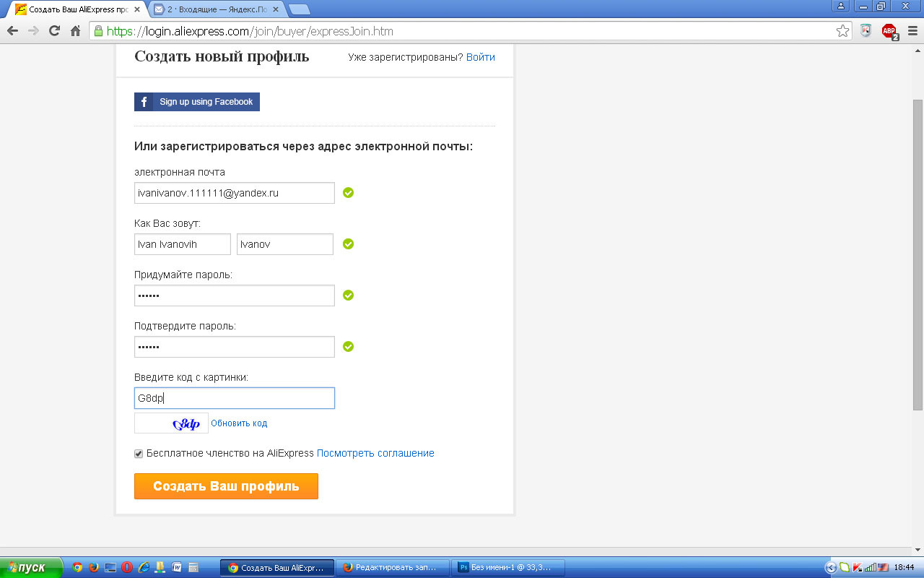Screen dimensions: 924x578
Task: Click the captcha image
Action: 171,423
